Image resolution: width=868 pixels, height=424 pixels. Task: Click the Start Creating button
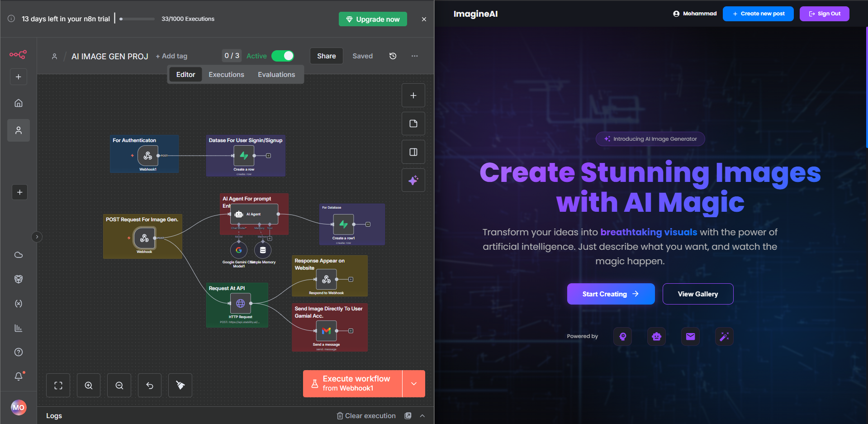point(611,294)
